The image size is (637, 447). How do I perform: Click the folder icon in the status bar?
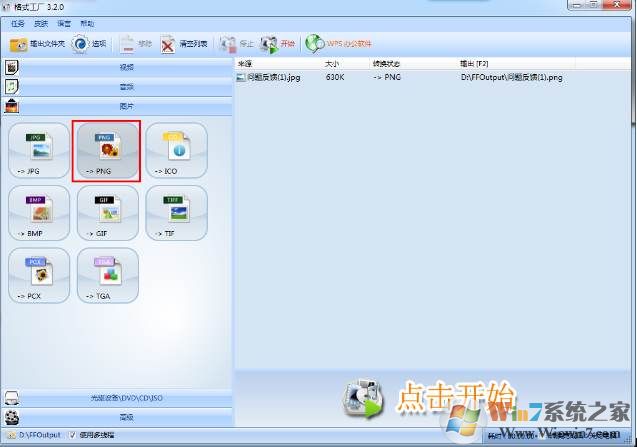pos(12,435)
